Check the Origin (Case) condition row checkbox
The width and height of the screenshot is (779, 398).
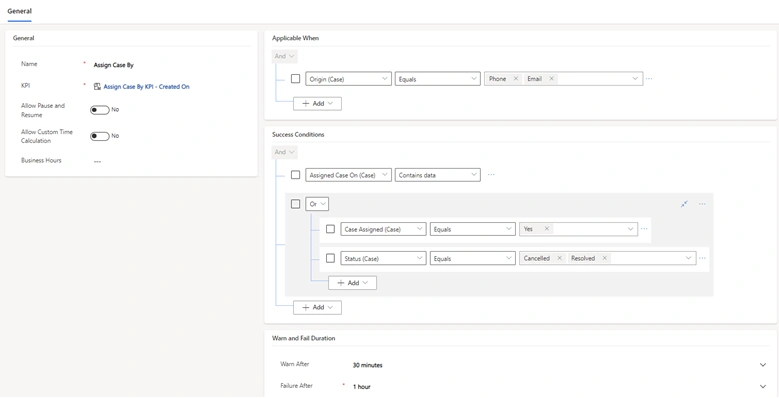[296, 79]
